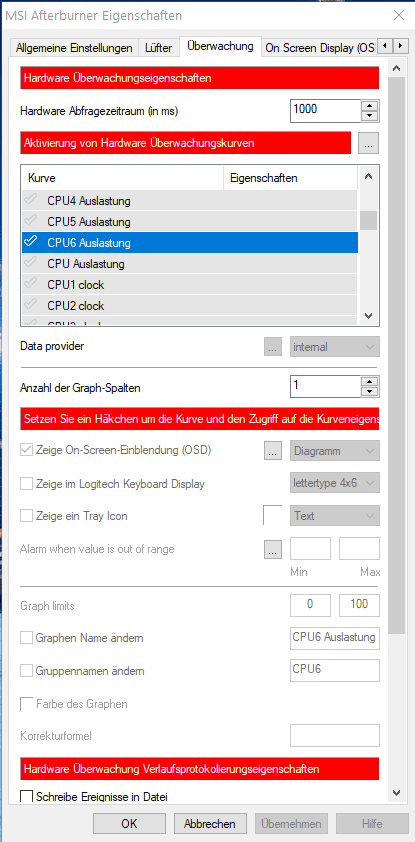Viewport: 415px width, 842px height.
Task: Enable Schreibe Ereignisse in Datei checkbox
Action: tap(26, 796)
